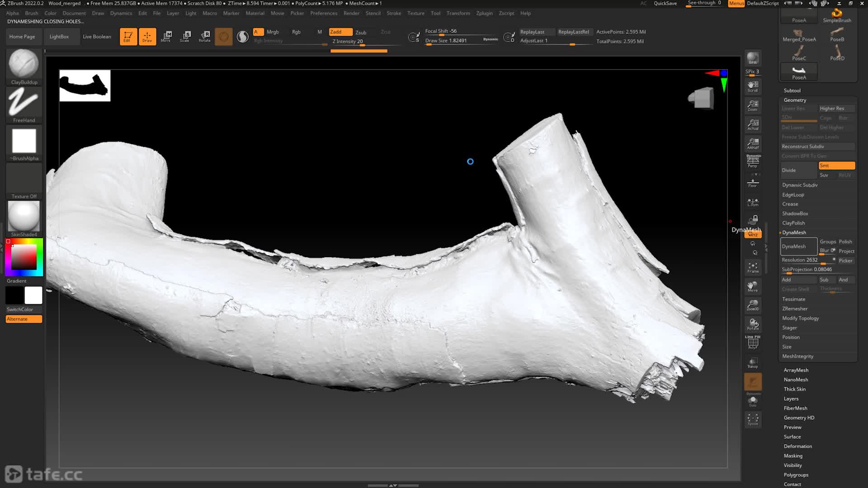Click the Home Page button
Image resolution: width=868 pixels, height=488 pixels.
(x=22, y=37)
